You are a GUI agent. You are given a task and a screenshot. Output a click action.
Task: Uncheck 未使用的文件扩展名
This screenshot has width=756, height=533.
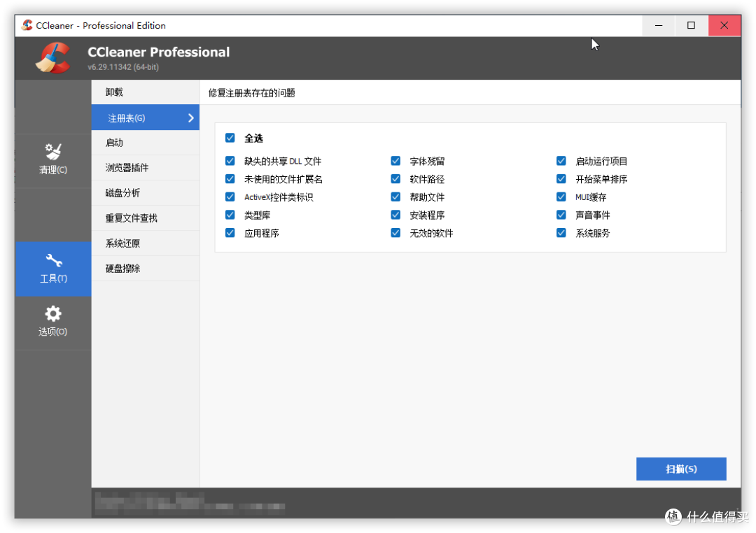point(230,179)
